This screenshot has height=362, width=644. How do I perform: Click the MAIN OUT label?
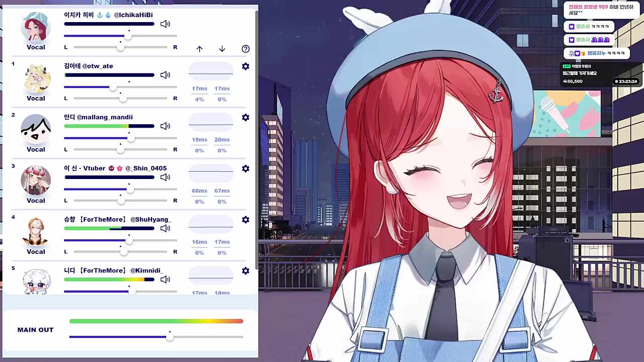35,330
